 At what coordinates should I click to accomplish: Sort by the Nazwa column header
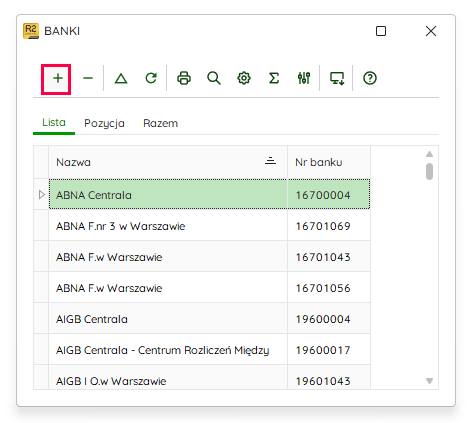point(168,162)
